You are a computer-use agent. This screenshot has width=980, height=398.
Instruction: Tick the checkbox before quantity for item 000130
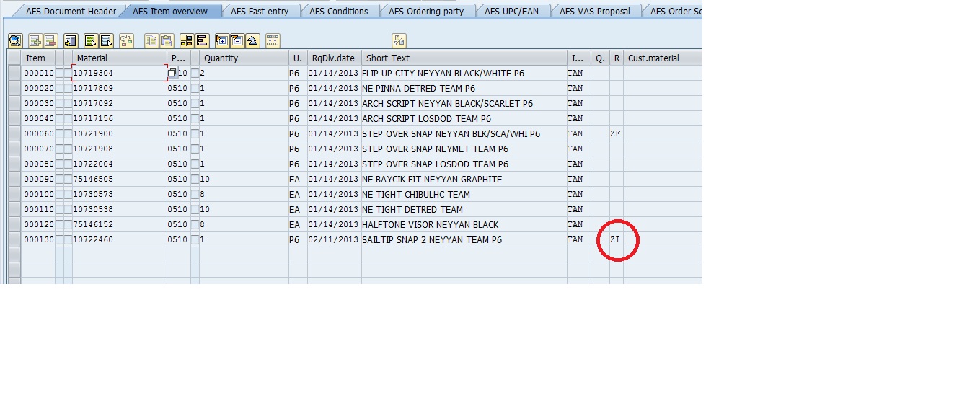point(195,240)
